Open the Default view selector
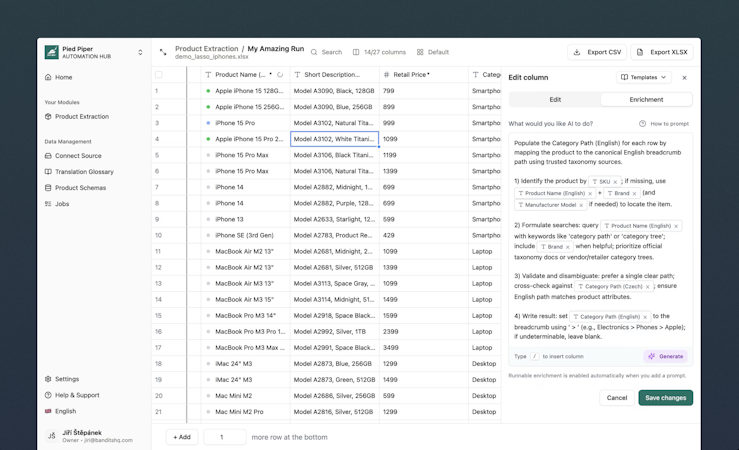Viewport: 739px width, 450px height. [433, 52]
